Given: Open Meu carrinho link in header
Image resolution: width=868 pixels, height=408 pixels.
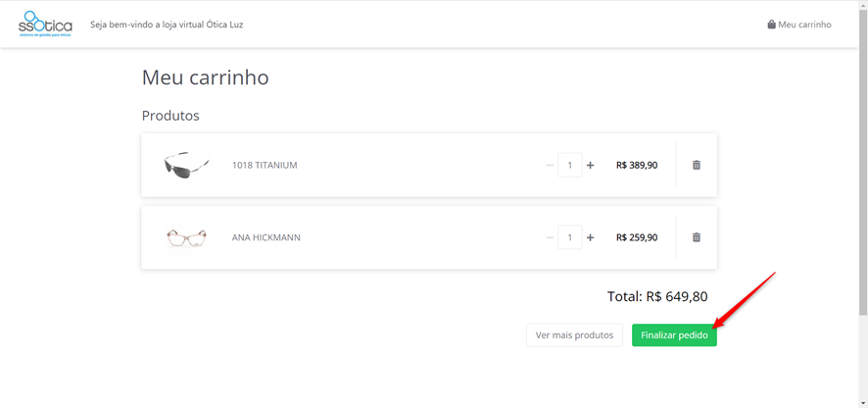Looking at the screenshot, I should coord(799,25).
